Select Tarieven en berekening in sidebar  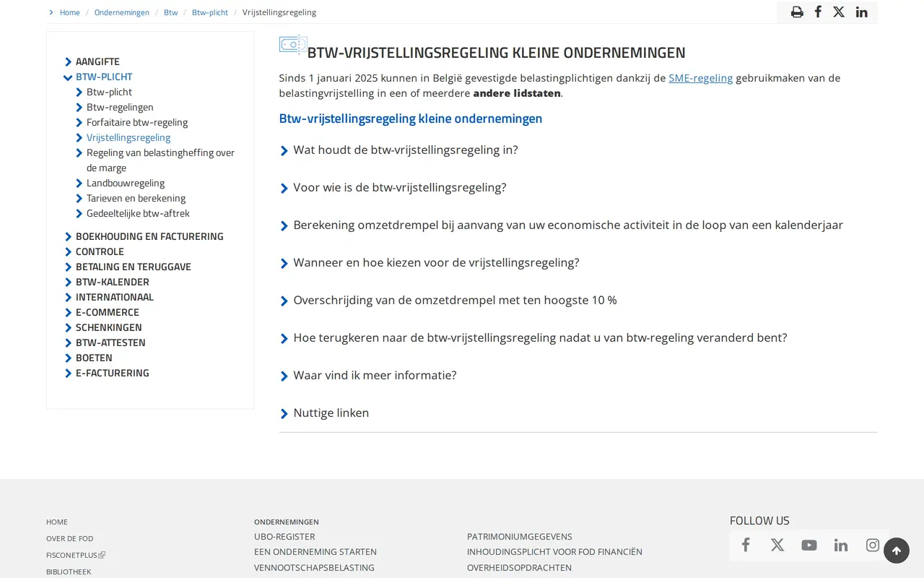click(x=136, y=198)
